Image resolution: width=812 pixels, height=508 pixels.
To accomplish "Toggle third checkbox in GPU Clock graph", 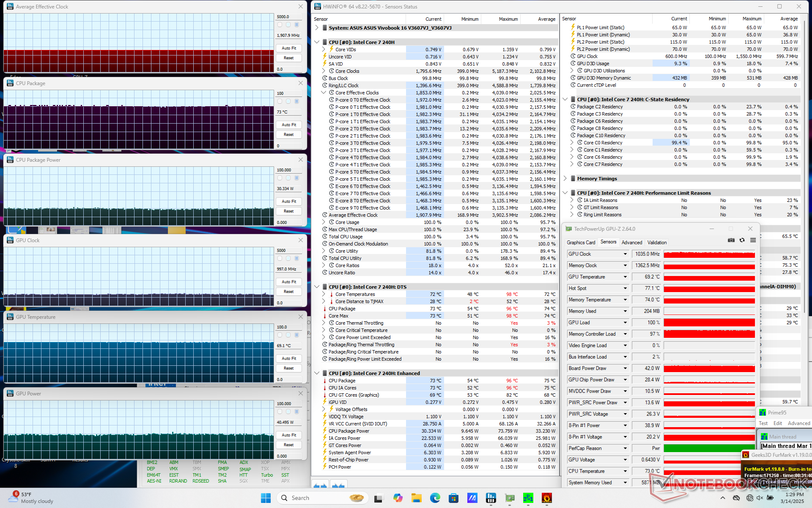I will click(x=296, y=258).
